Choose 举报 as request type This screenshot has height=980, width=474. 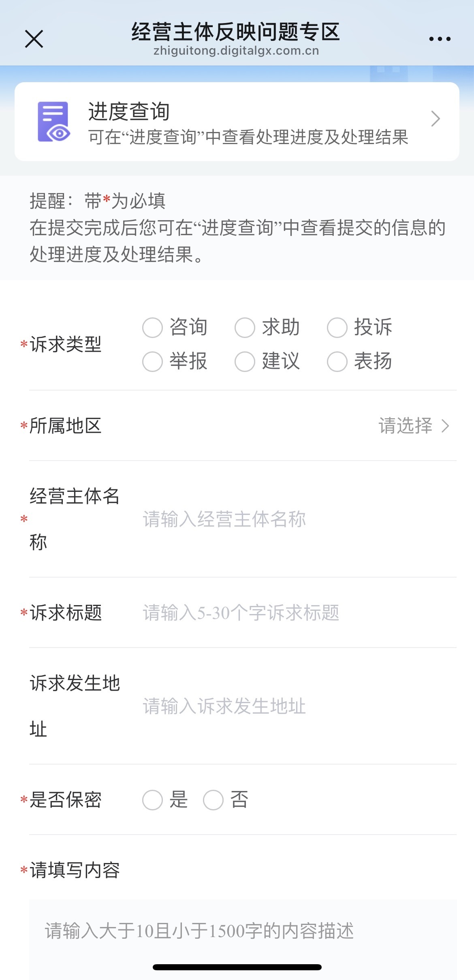pyautogui.click(x=153, y=361)
